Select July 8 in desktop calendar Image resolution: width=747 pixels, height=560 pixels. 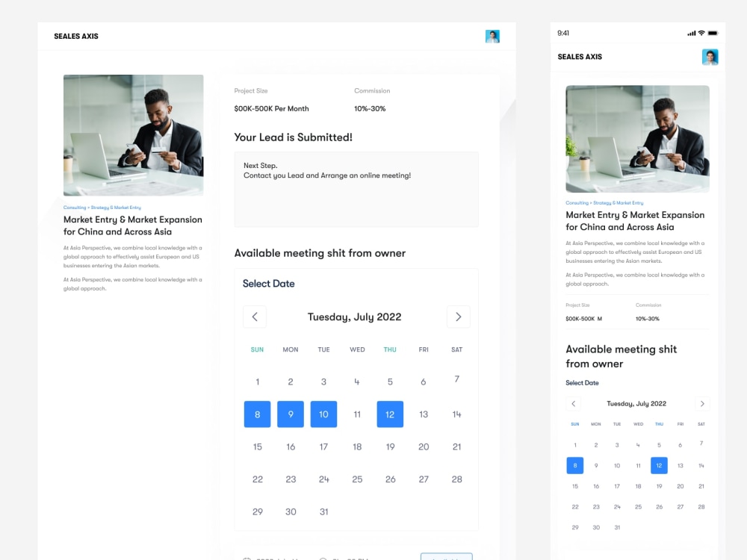[x=257, y=414]
